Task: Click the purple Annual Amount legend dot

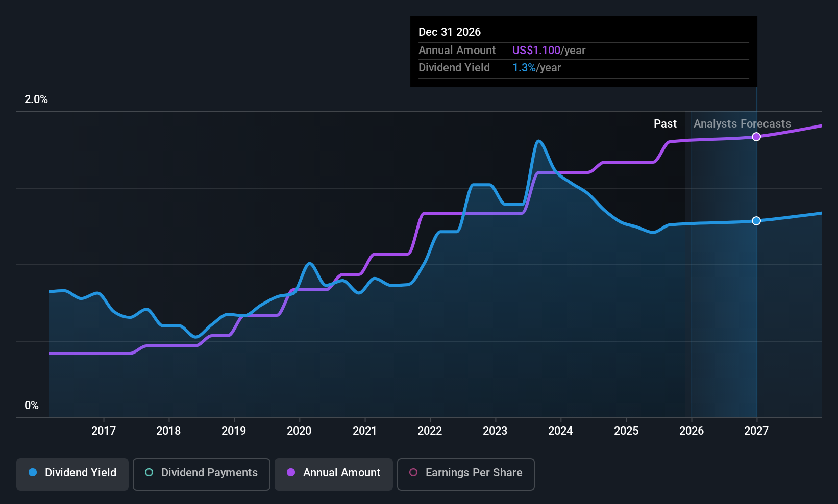Action: point(290,473)
